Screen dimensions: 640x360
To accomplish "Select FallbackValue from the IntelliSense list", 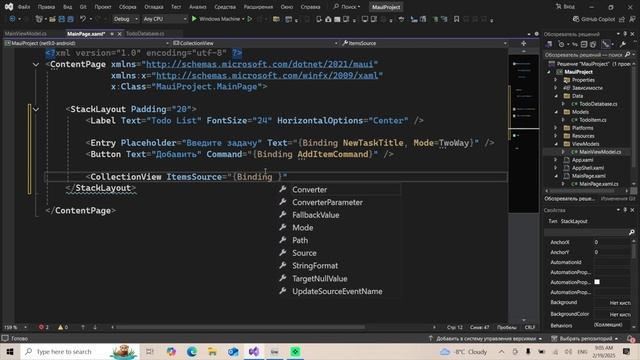I will 316,215.
